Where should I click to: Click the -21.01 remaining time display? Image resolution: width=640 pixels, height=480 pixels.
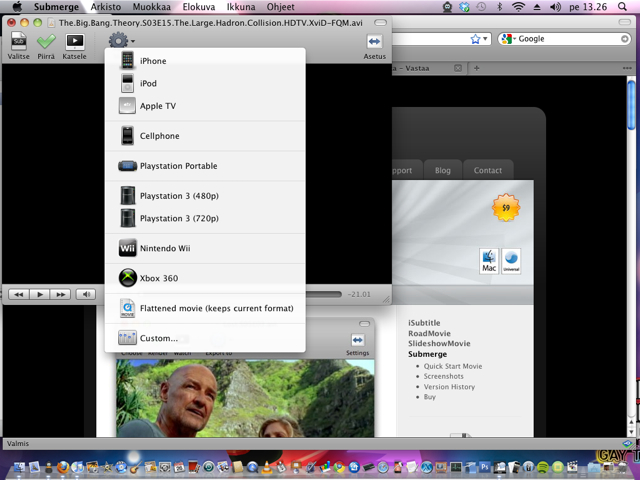[359, 294]
